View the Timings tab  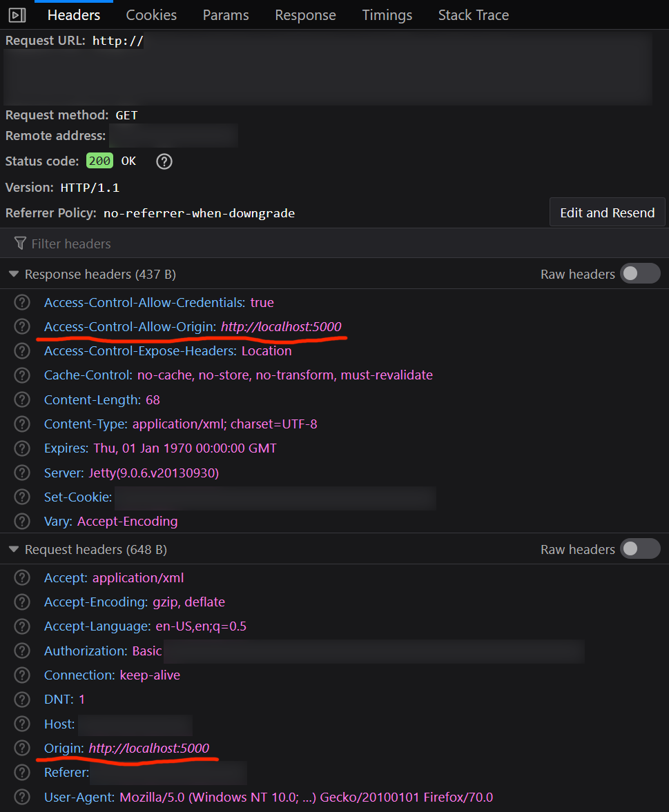tap(387, 15)
